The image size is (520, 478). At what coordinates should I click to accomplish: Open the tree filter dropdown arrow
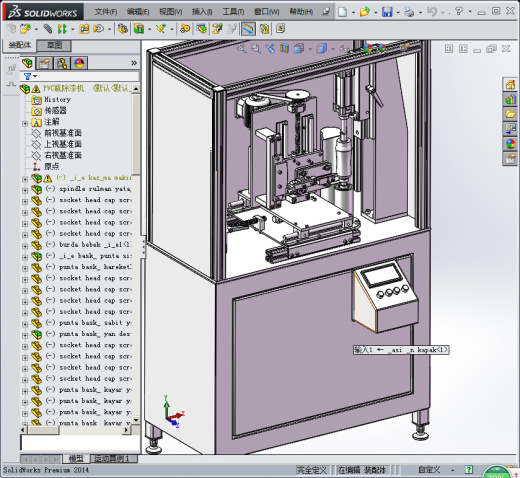click(x=35, y=76)
